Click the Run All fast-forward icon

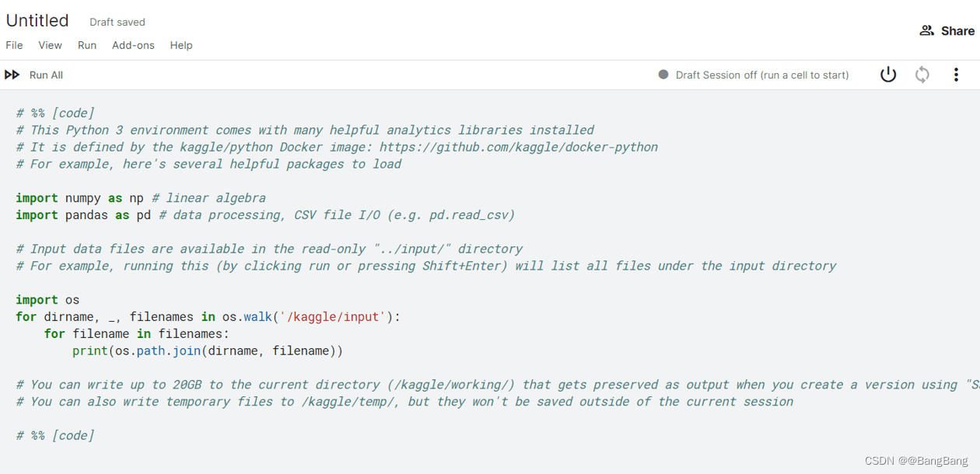[x=12, y=75]
